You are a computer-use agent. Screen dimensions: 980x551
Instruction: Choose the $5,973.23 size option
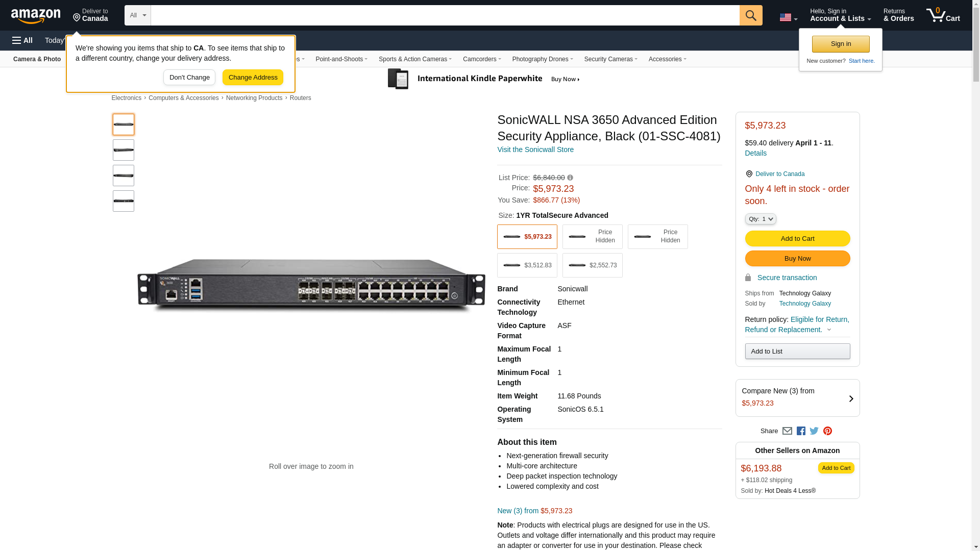pyautogui.click(x=527, y=237)
